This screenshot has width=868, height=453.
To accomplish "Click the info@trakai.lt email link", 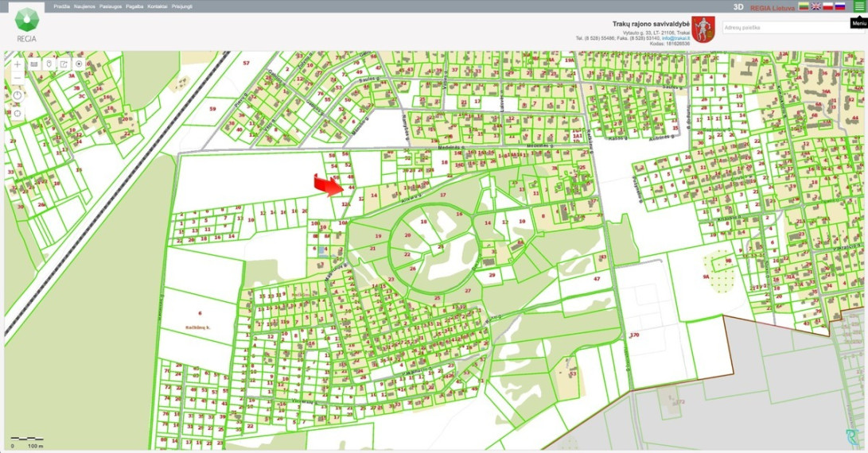I will coord(676,38).
